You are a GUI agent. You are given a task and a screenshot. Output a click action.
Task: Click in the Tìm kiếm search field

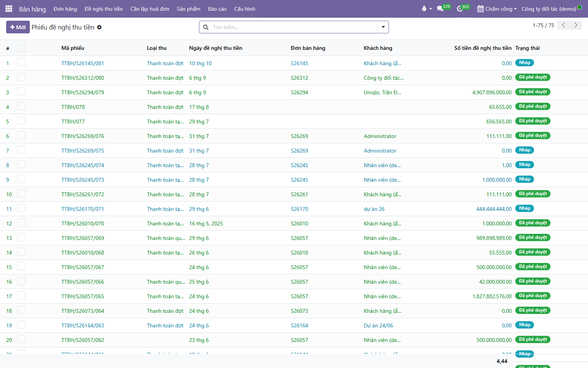[x=294, y=27]
